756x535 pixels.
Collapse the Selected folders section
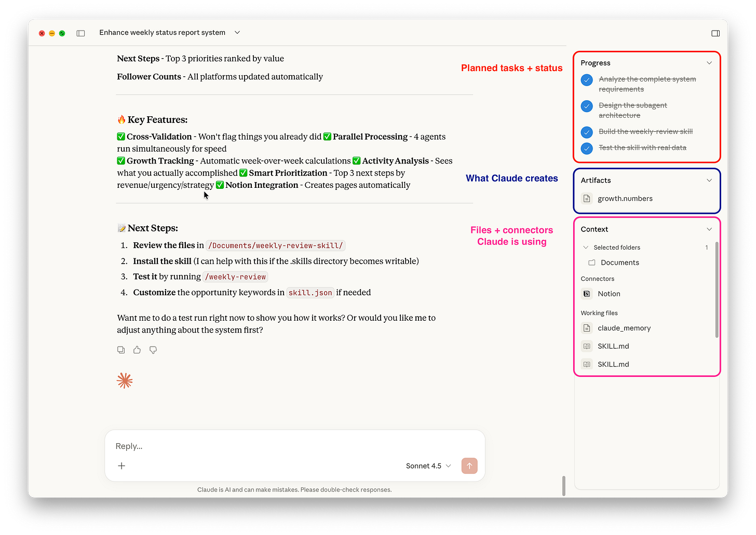pyautogui.click(x=586, y=247)
